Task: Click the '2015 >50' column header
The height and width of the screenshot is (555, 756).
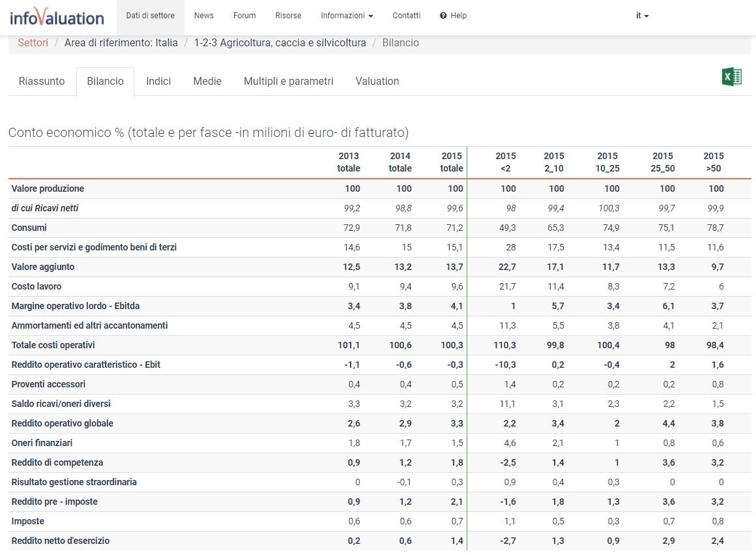Action: (714, 162)
